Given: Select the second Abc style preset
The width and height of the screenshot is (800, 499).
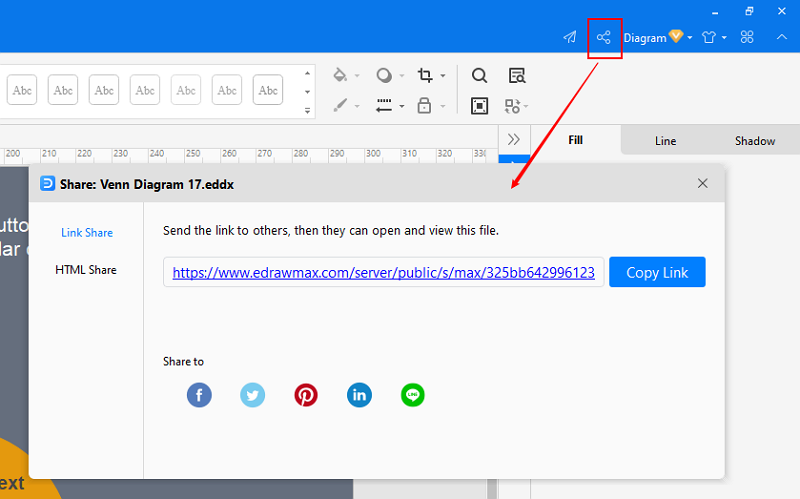Looking at the screenshot, I should 63,90.
